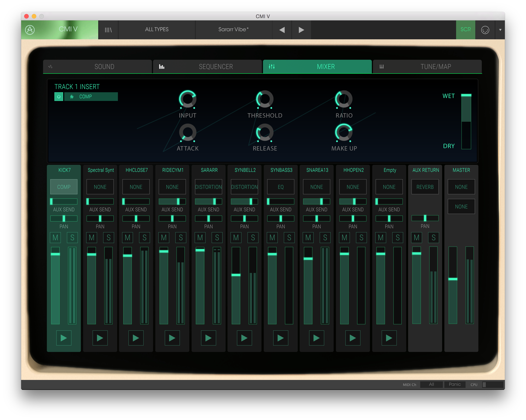This screenshot has height=420, width=526.
Task: Click the Arturia logo icon
Action: 30,30
